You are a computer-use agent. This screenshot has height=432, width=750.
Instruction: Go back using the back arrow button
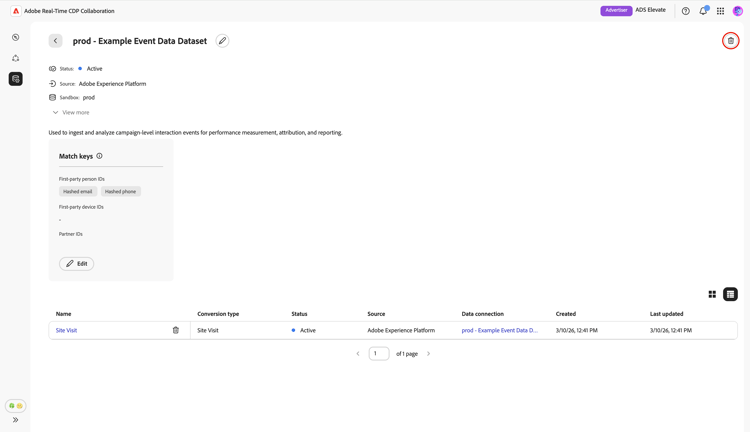click(55, 41)
